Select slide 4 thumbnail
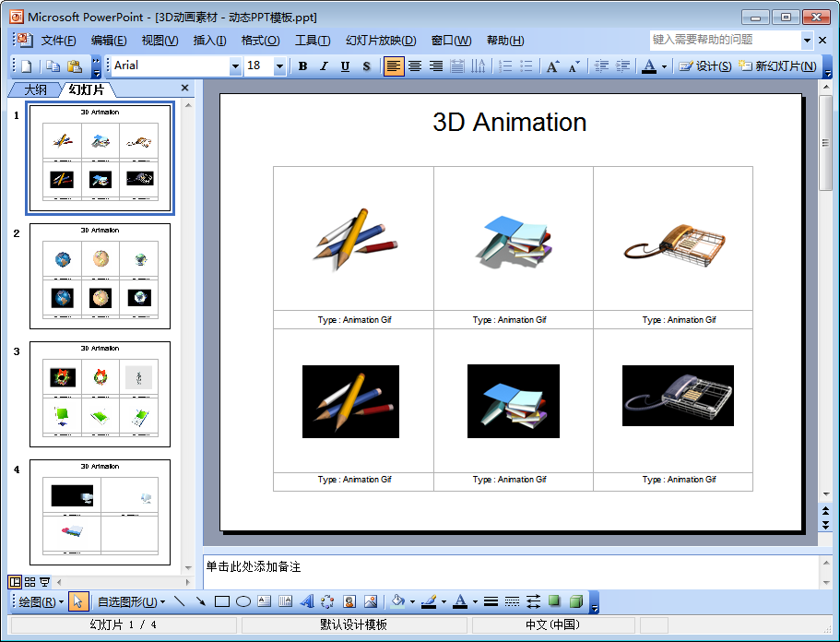The height and width of the screenshot is (642, 840). pyautogui.click(x=101, y=512)
